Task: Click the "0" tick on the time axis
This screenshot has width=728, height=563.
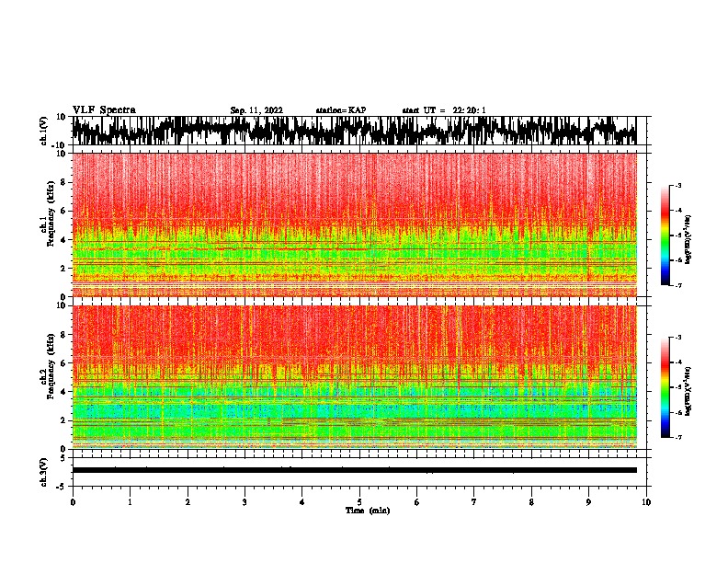Action: tap(73, 502)
